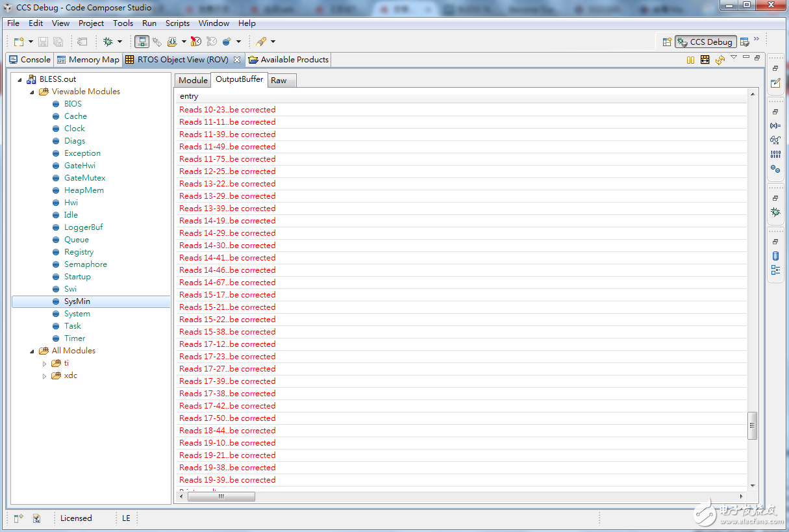The image size is (789, 532).
Task: Open the Breakpoints view icon
Action: 775,169
